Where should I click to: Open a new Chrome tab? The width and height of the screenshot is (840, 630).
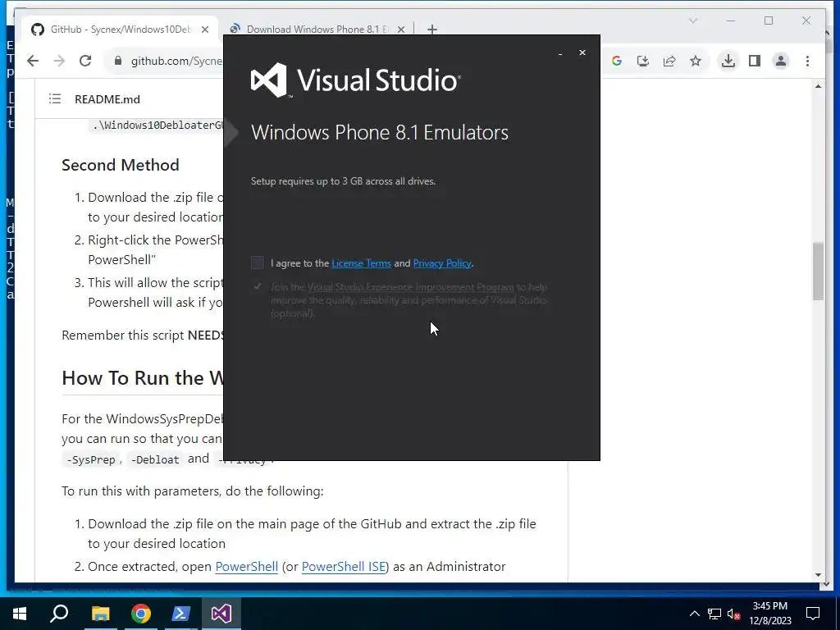(431, 30)
